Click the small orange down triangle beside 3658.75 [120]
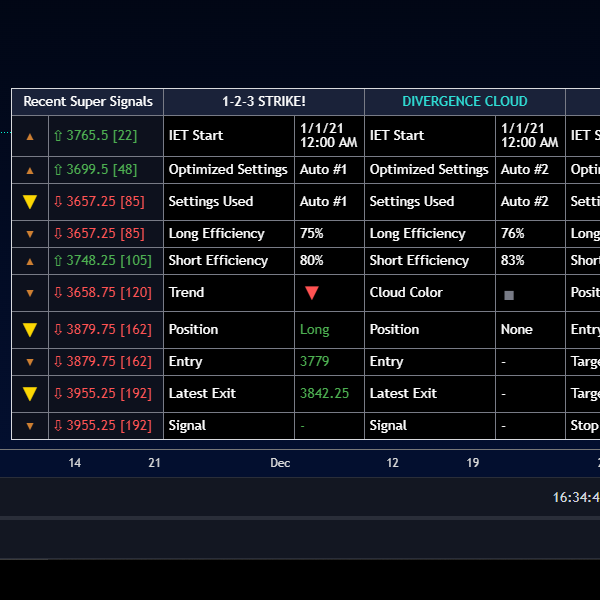The image size is (600, 600). click(x=30, y=293)
